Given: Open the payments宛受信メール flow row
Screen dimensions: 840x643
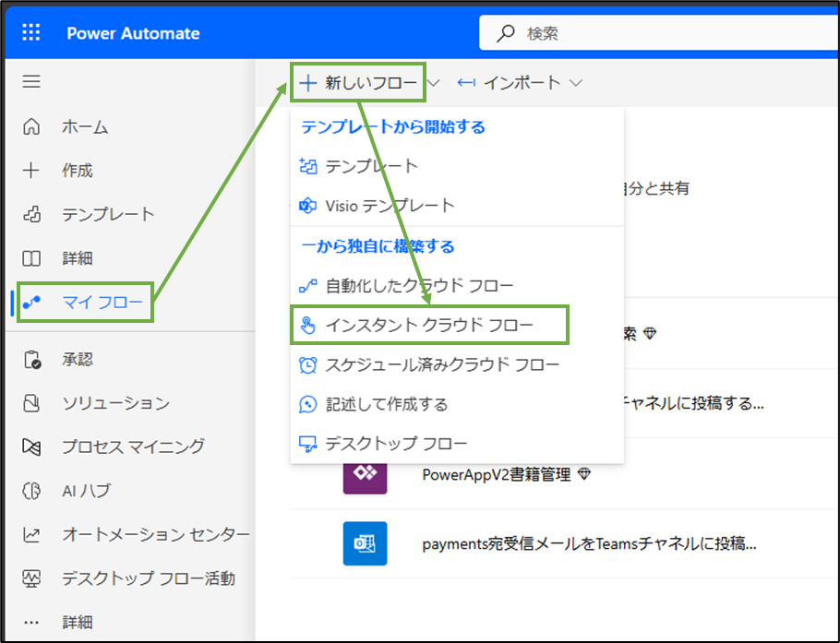Looking at the screenshot, I should click(x=589, y=544).
